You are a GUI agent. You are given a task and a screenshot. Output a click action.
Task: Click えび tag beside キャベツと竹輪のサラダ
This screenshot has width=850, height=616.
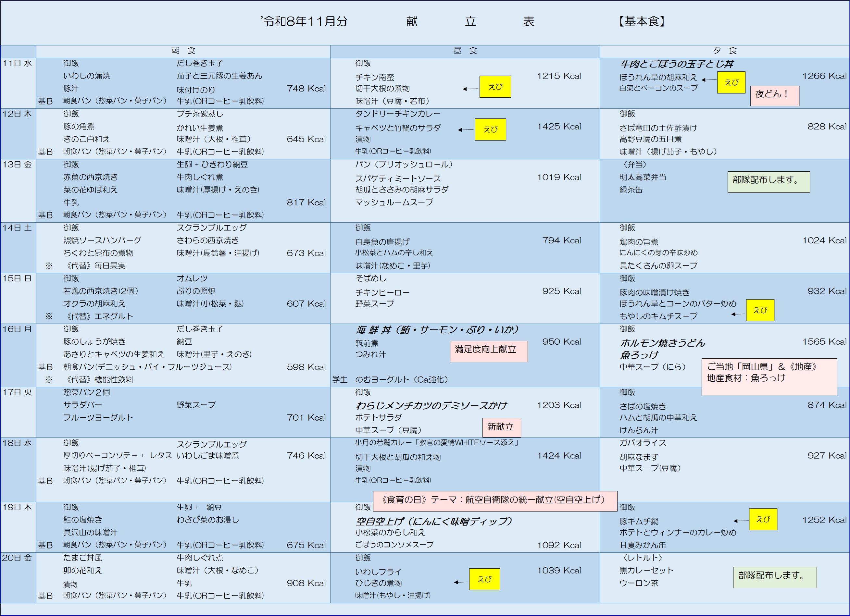[x=490, y=129]
